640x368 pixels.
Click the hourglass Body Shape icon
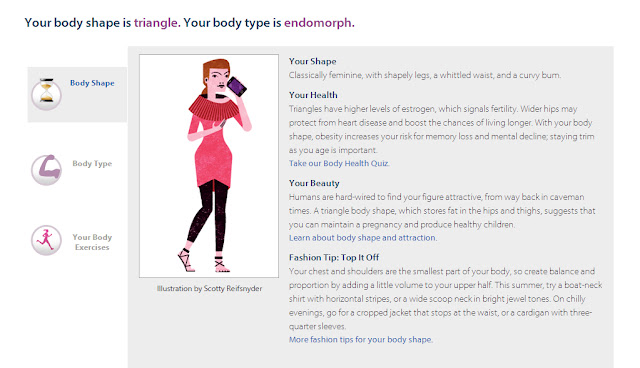47,95
